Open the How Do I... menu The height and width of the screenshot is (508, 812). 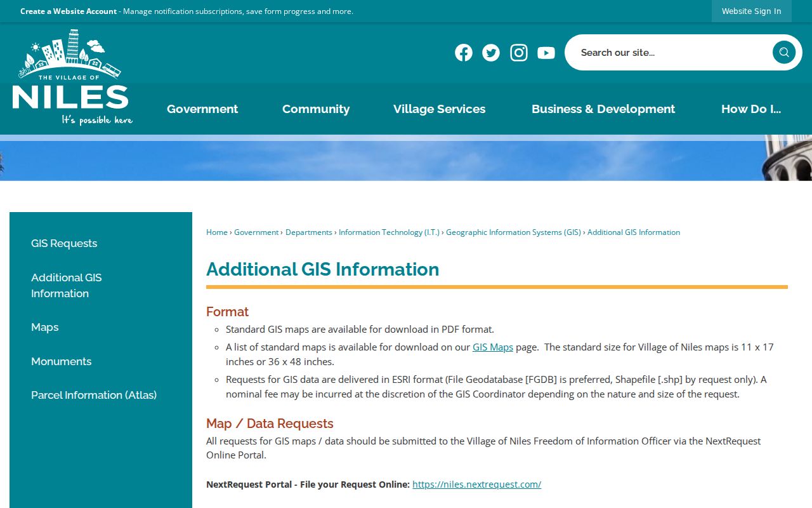[x=751, y=109]
